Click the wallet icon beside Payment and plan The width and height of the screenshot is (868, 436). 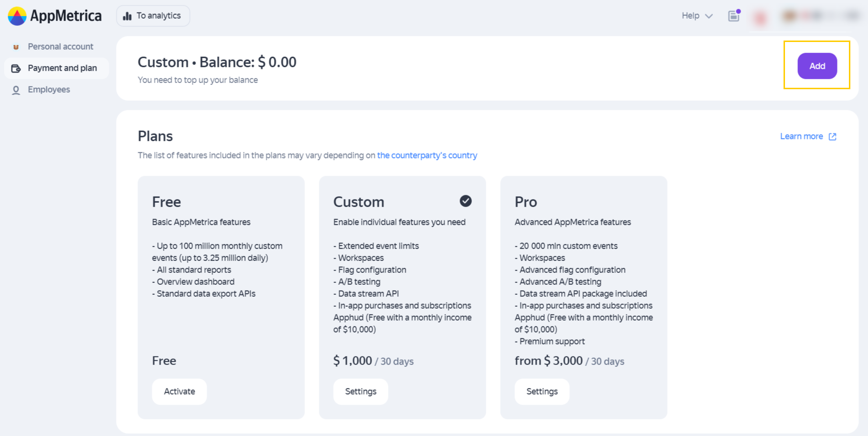[16, 68]
